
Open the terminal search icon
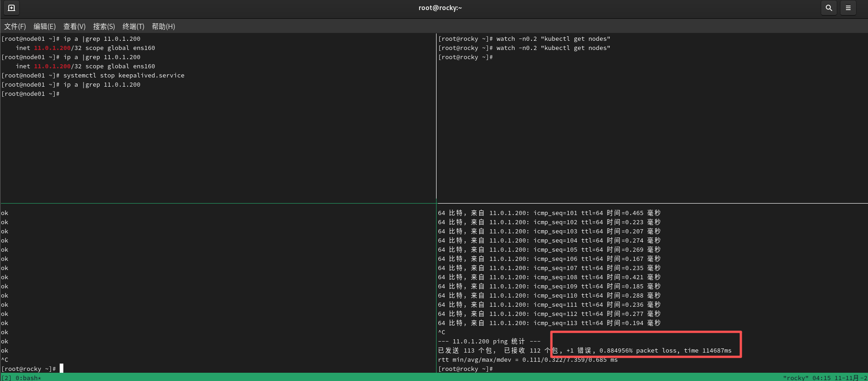pyautogui.click(x=829, y=8)
